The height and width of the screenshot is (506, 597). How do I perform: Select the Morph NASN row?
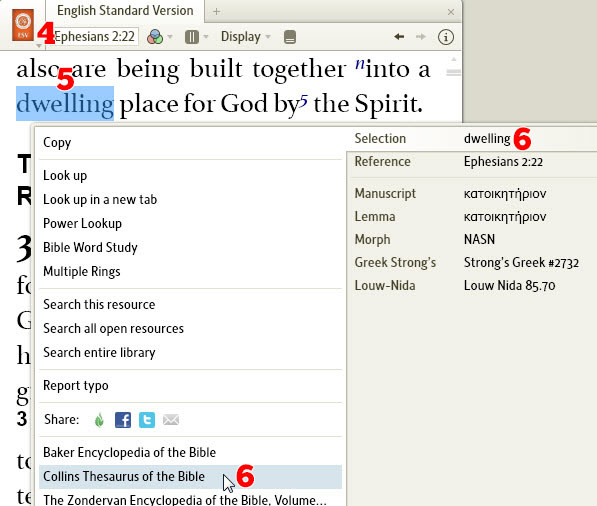click(472, 239)
